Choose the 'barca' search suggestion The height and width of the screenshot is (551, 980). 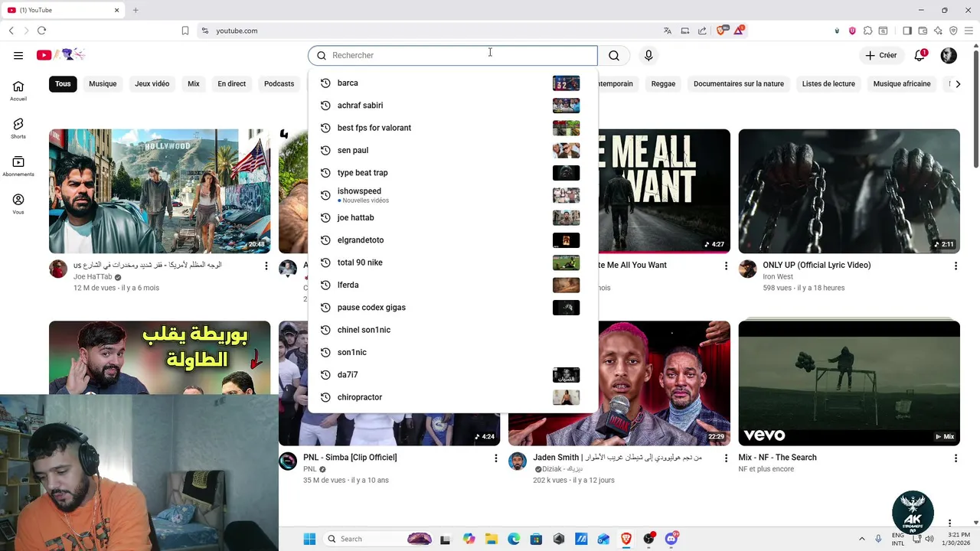[x=452, y=83]
